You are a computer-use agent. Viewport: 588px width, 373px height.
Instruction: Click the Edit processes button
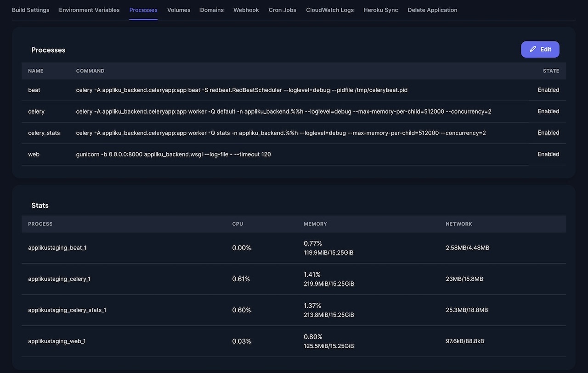click(x=540, y=50)
